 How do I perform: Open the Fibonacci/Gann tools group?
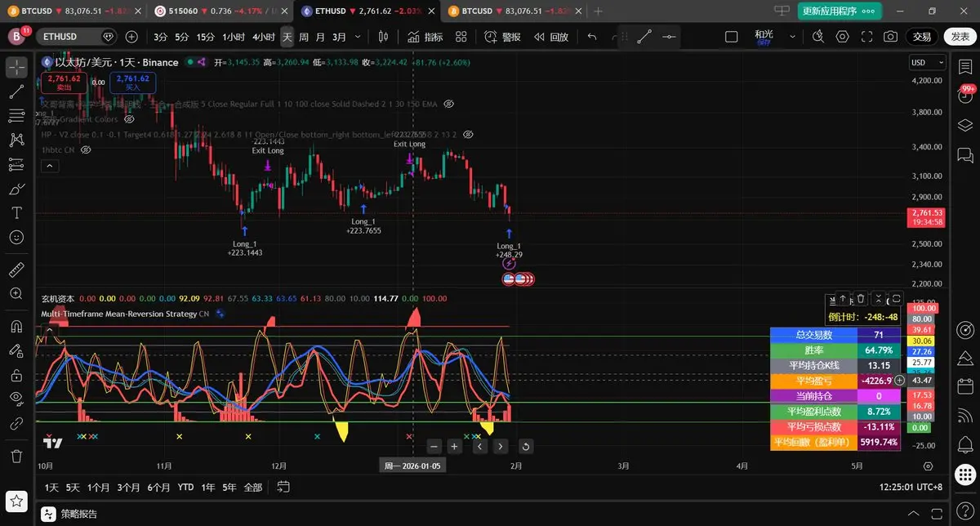point(16,116)
